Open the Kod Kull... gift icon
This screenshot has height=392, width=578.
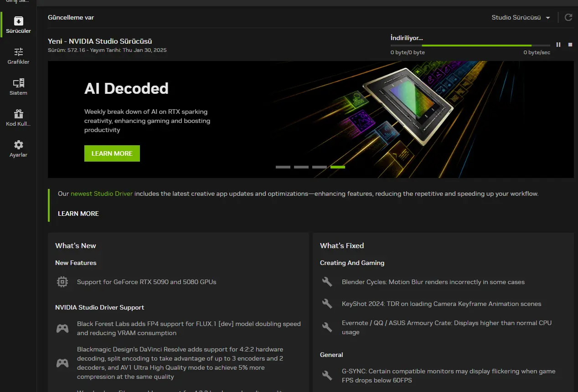(x=18, y=114)
